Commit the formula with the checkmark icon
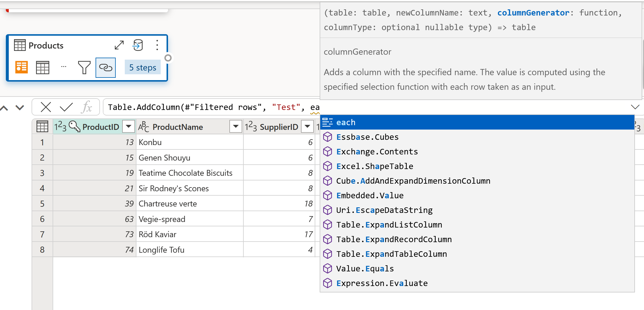The width and height of the screenshot is (644, 310). pyautogui.click(x=65, y=107)
